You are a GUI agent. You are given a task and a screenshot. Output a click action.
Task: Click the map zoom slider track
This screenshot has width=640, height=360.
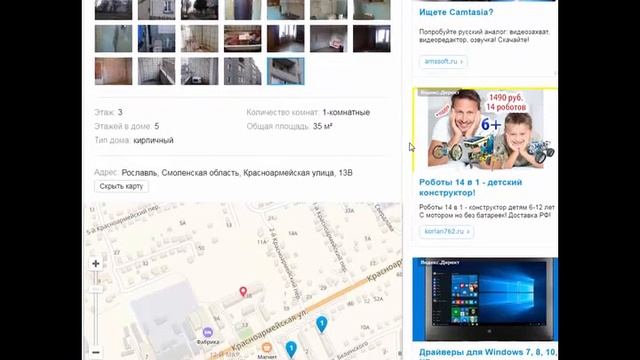96,308
